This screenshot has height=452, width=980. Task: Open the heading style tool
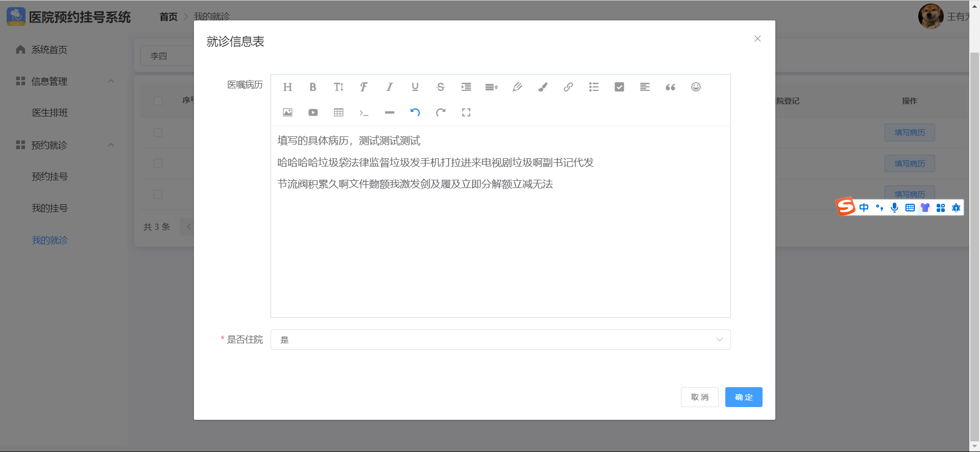(x=287, y=87)
